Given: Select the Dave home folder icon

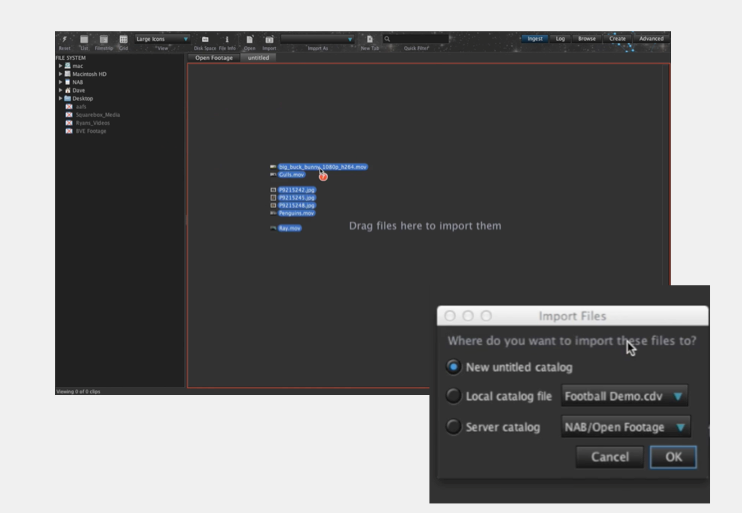Looking at the screenshot, I should [x=68, y=90].
